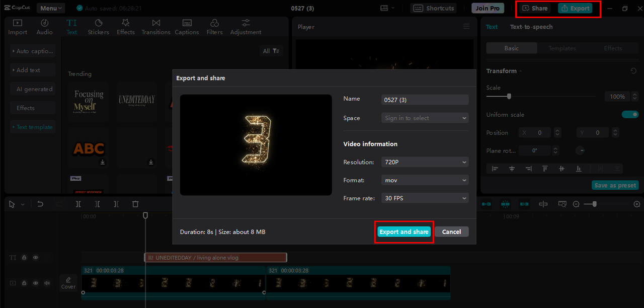Open the Filters tab
The width and height of the screenshot is (644, 308).
point(214,27)
